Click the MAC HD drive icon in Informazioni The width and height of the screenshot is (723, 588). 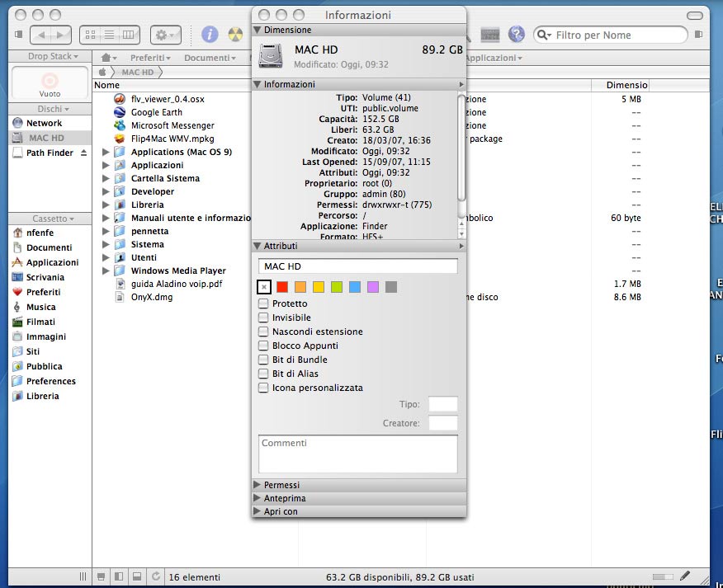point(271,56)
